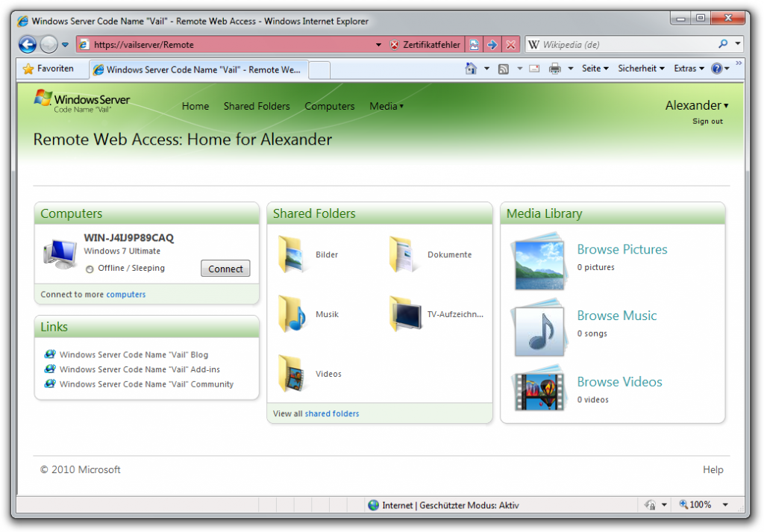Click the search magnifier icon
764x532 pixels.
(723, 44)
